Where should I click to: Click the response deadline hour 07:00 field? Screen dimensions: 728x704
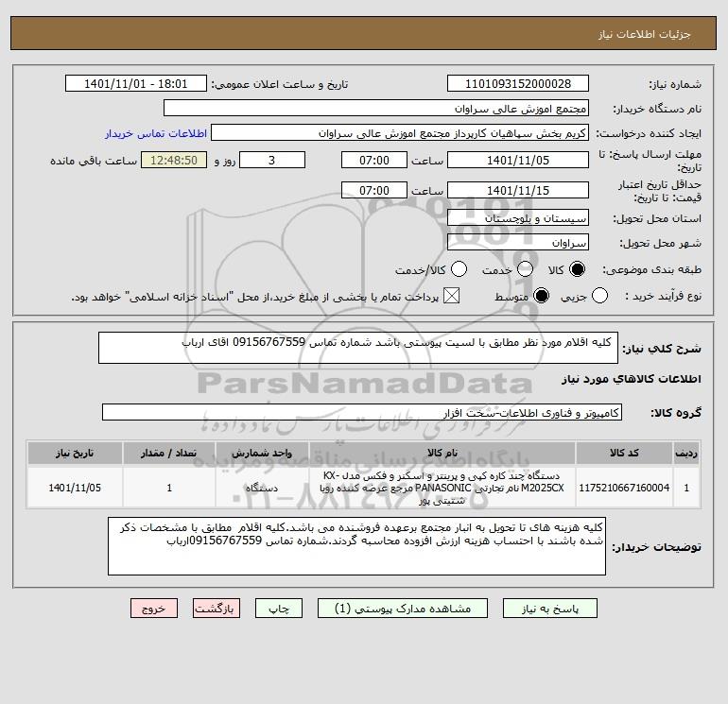click(374, 160)
